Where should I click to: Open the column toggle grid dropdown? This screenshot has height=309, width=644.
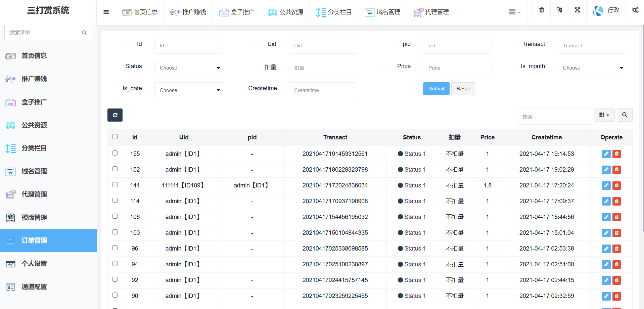coord(604,115)
